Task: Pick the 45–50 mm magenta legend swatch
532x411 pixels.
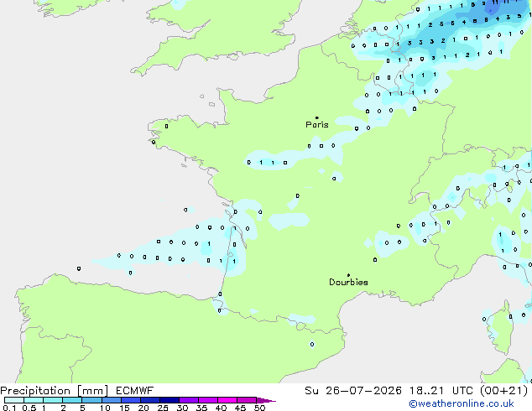Action: 247,400
